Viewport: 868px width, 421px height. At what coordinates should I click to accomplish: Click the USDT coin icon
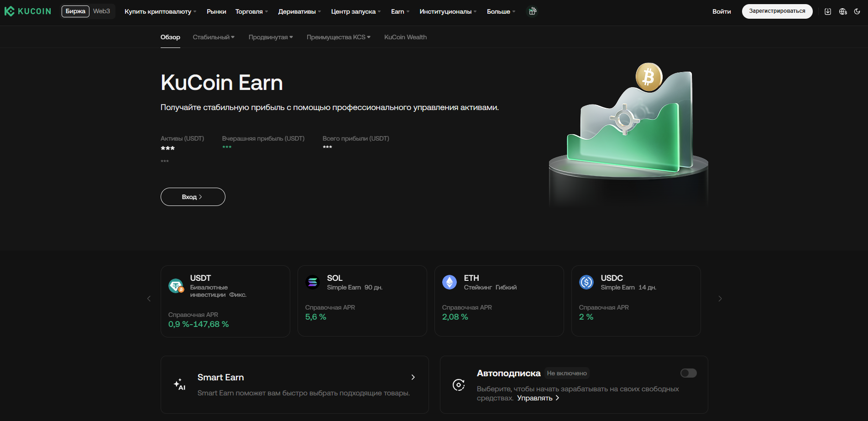tap(176, 286)
